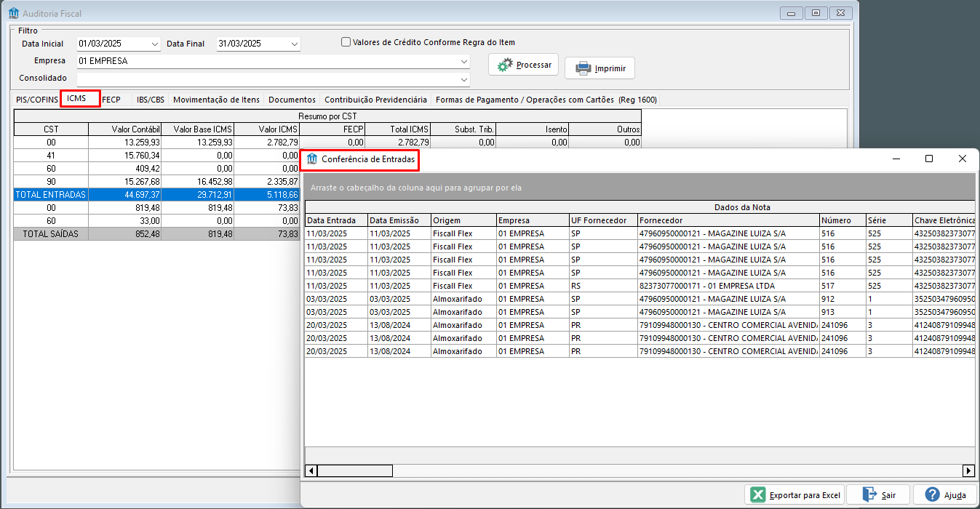Sort by Data Emissão column header
Image resolution: width=980 pixels, height=509 pixels.
pos(399,220)
